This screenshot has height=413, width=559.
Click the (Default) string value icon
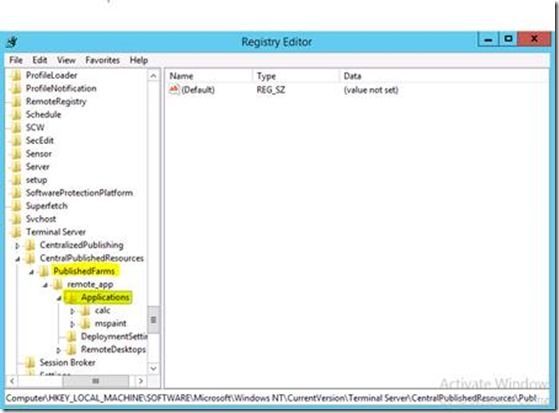[x=174, y=90]
